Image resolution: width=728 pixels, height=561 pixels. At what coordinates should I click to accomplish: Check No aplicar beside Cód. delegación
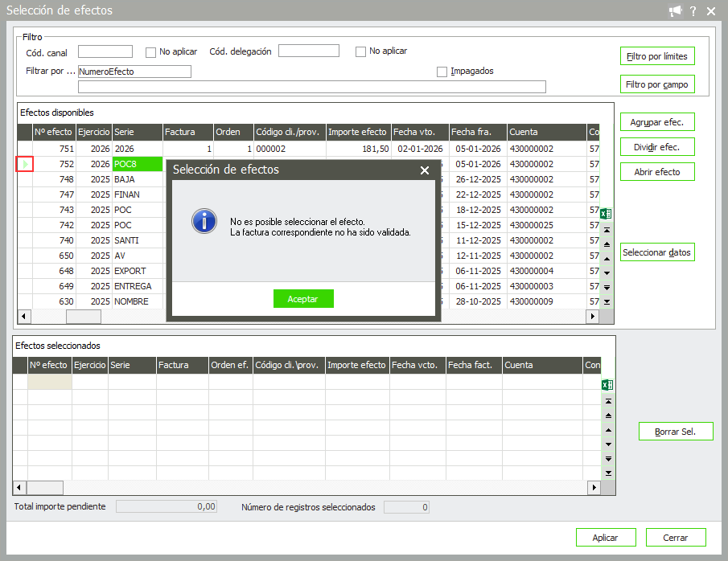point(360,51)
